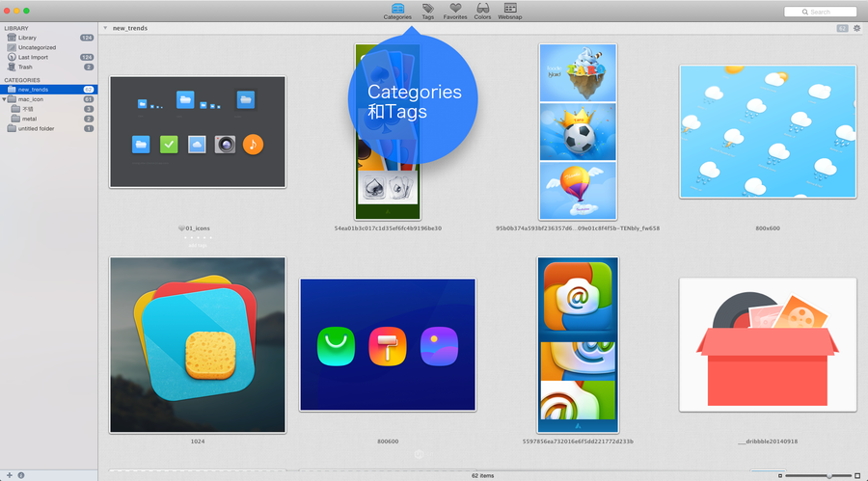The width and height of the screenshot is (868, 481).
Task: Select the 01_icons thumbnail
Action: tap(198, 132)
